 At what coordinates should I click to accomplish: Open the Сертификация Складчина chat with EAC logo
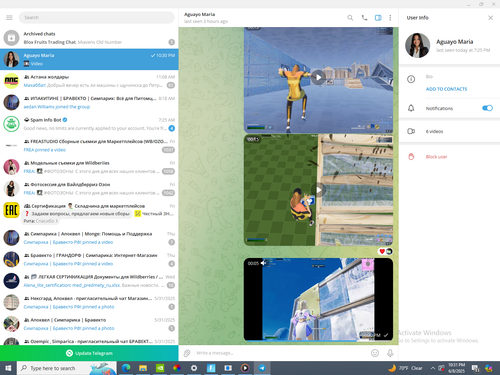coord(89,213)
